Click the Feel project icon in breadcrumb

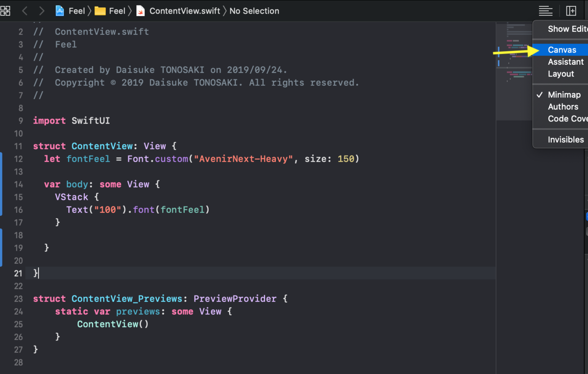(x=60, y=10)
